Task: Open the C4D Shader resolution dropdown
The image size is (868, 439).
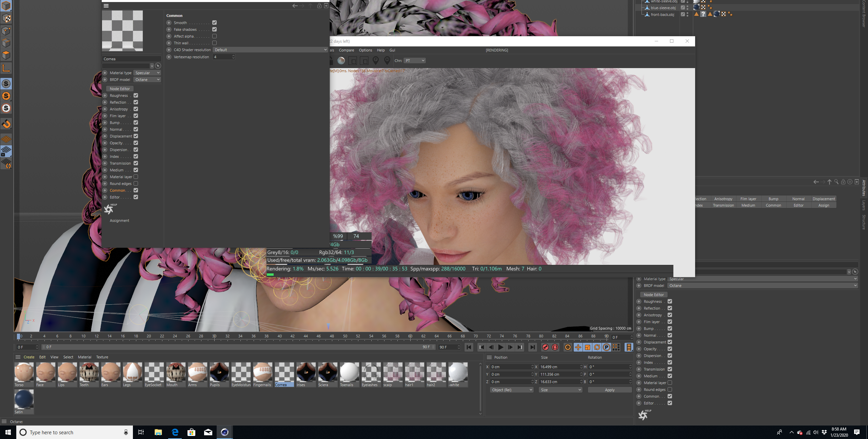Action: 270,50
